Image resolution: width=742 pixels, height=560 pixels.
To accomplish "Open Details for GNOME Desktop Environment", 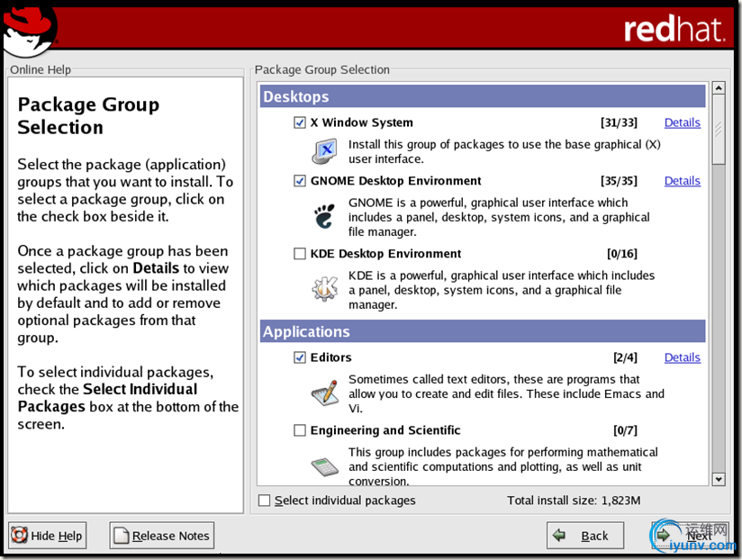I will (682, 181).
